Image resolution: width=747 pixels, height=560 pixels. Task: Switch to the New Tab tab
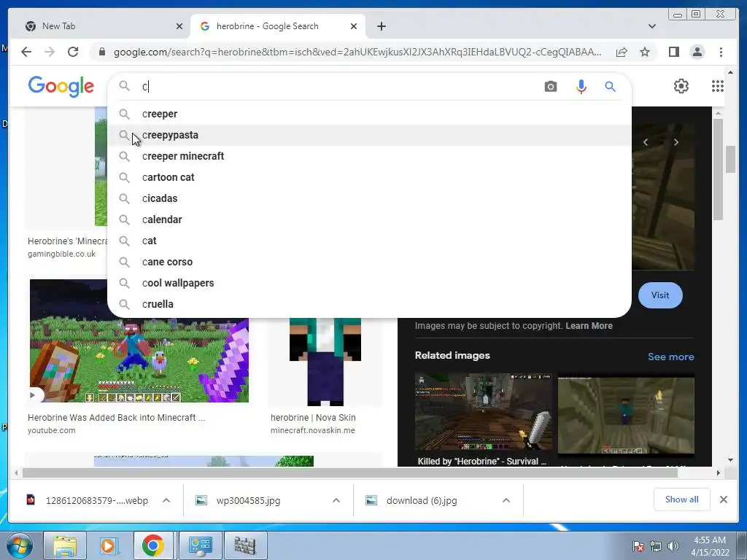[102, 26]
